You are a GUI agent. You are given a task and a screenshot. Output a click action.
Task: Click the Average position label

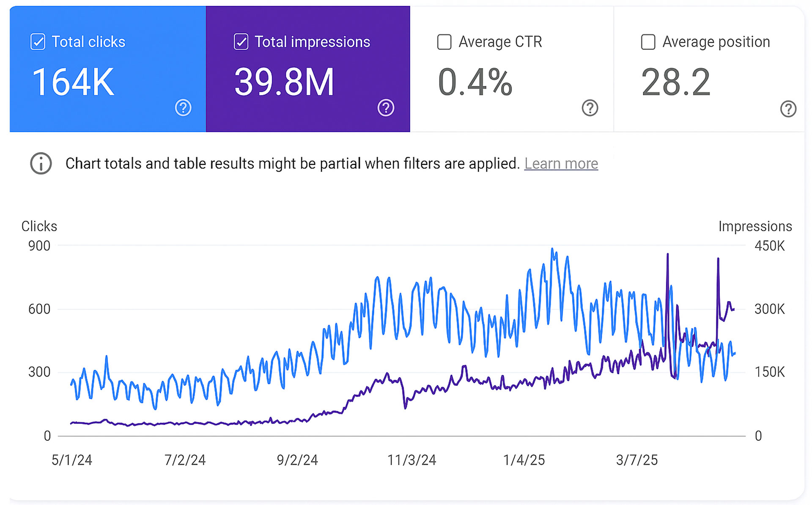point(716,42)
